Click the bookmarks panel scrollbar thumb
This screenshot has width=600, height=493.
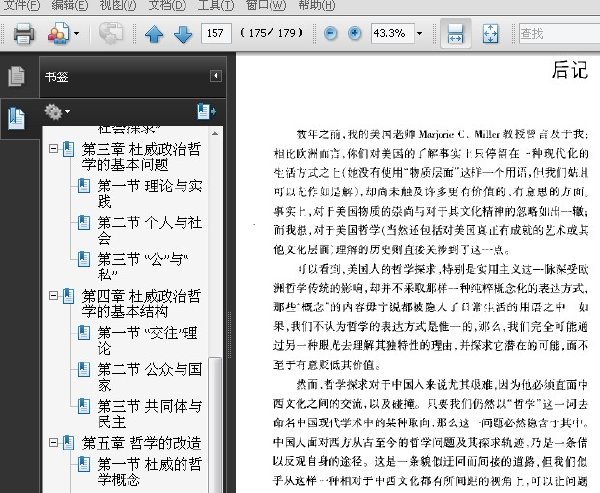(x=215, y=425)
